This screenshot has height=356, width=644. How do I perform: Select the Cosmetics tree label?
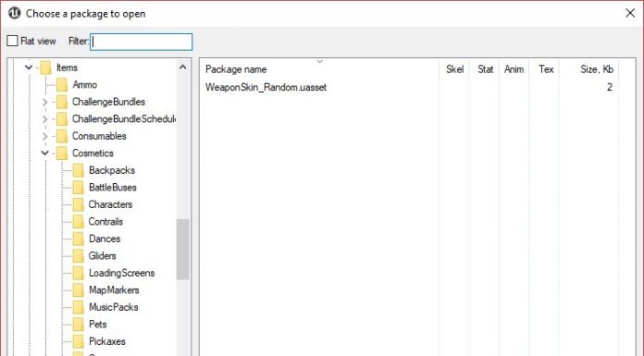tap(93, 153)
